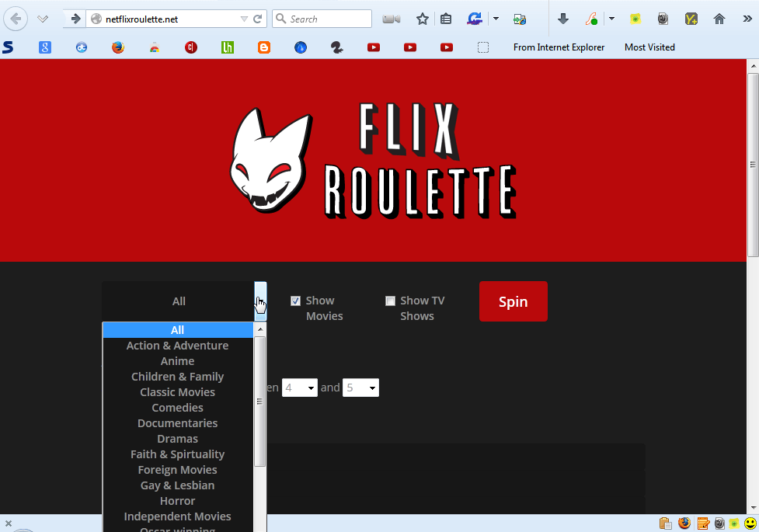Choose Documentaries genre option
The image size is (759, 532).
pos(178,423)
